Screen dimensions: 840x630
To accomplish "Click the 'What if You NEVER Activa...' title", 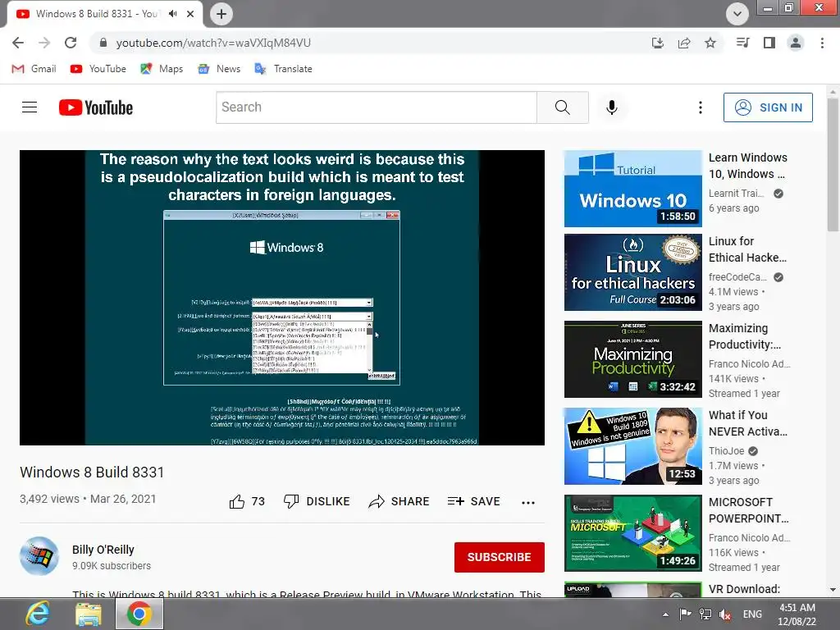I will 748,423.
